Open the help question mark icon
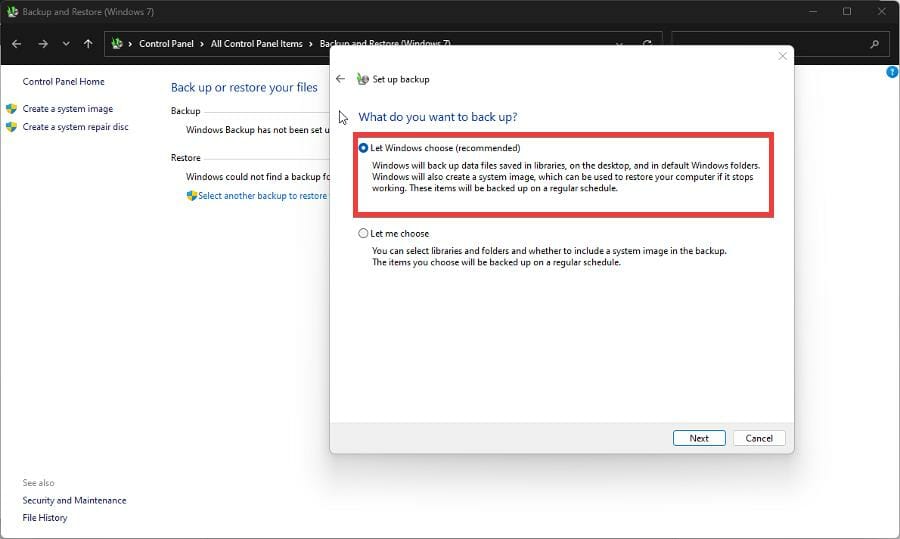Image resolution: width=900 pixels, height=539 pixels. [x=892, y=72]
